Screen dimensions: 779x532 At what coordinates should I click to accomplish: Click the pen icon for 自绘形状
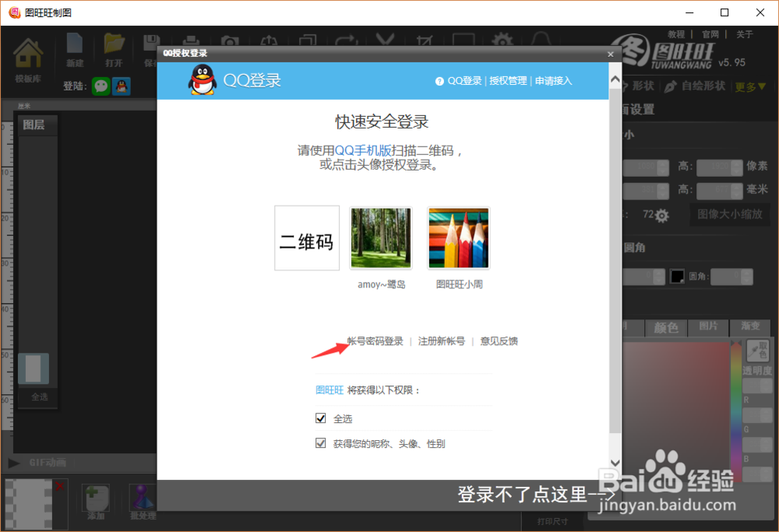[670, 86]
